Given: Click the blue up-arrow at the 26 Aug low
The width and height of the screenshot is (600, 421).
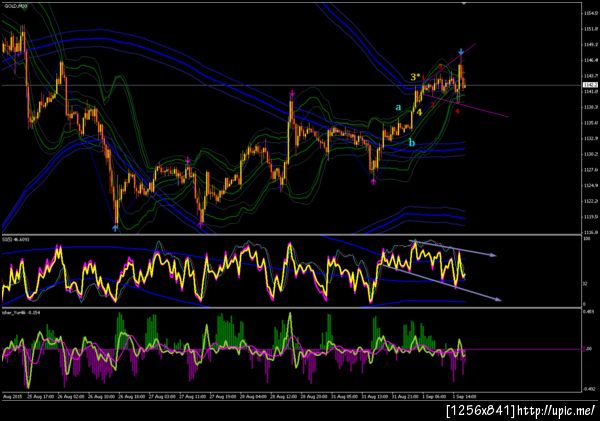Looking at the screenshot, I should pyautogui.click(x=115, y=228).
